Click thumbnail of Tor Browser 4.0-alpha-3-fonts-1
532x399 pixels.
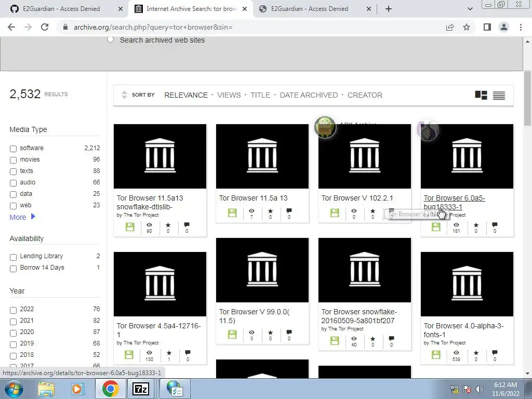(x=467, y=284)
